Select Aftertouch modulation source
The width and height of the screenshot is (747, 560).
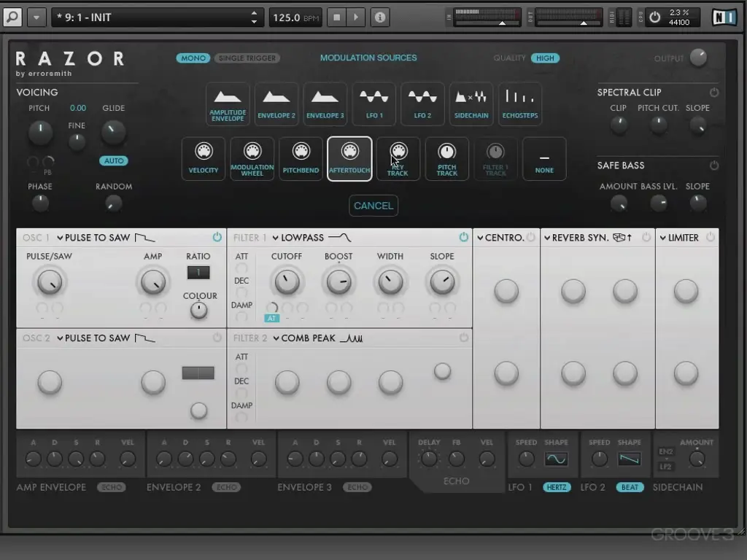pos(349,158)
